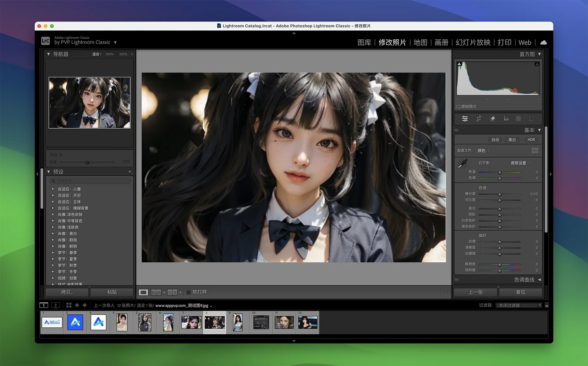Collapse the 基本 panel triangle
The width and height of the screenshot is (588, 366).
click(539, 130)
